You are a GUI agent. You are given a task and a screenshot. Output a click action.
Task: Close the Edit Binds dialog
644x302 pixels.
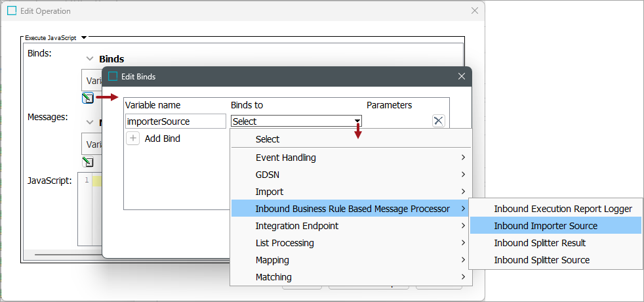click(462, 76)
